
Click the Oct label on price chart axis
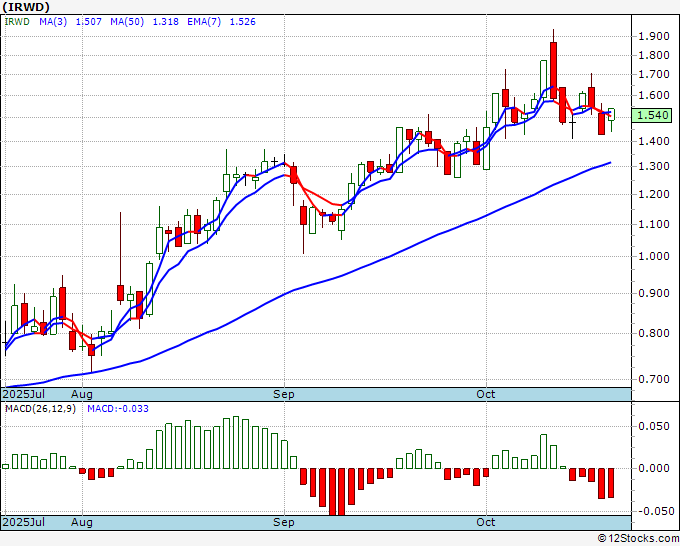(486, 394)
